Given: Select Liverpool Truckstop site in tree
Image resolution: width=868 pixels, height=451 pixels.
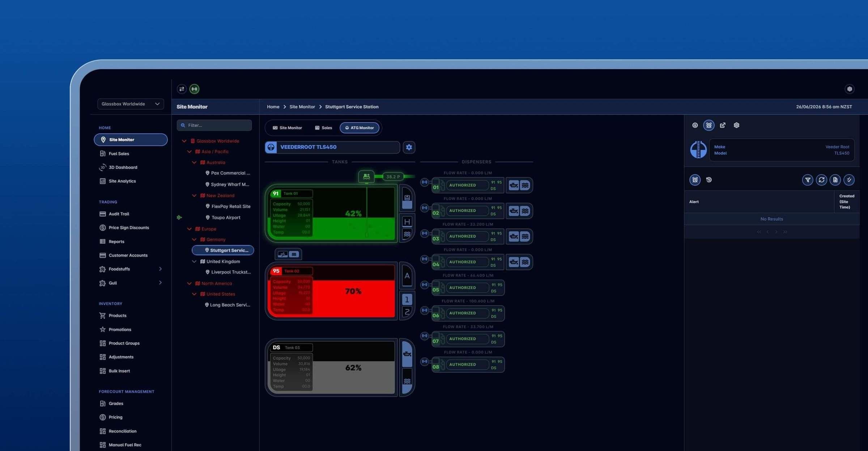Looking at the screenshot, I should pos(228,272).
